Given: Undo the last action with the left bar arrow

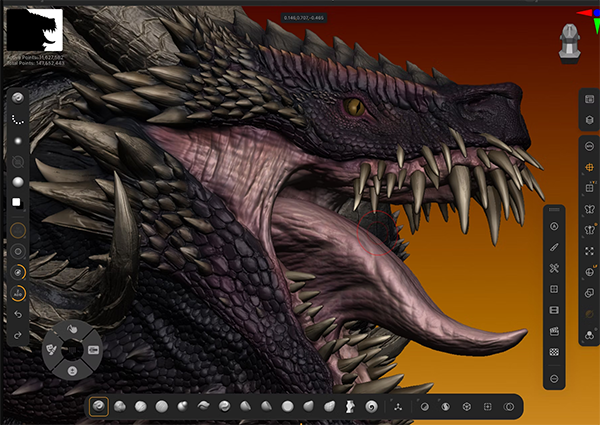Looking at the screenshot, I should pyautogui.click(x=18, y=314).
